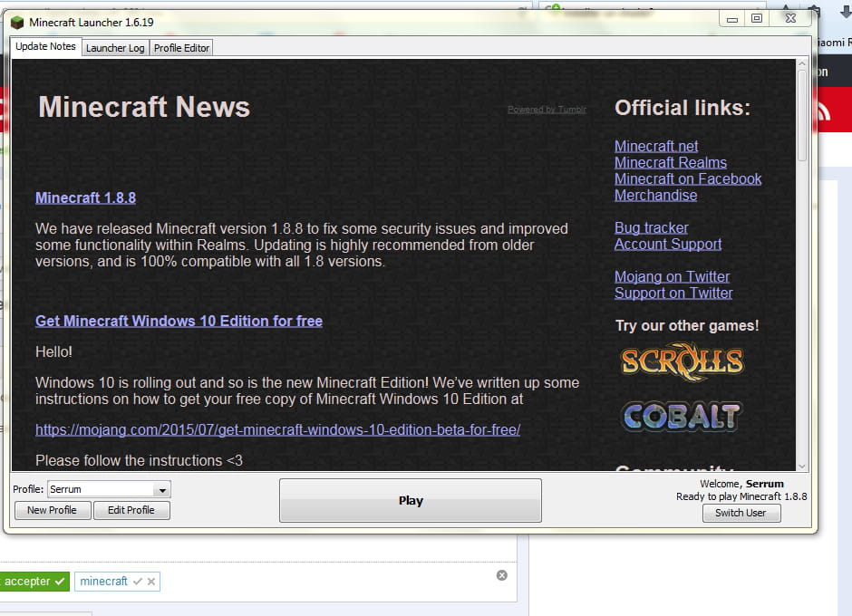Click the Minecraft grass block window icon
Viewport: 852px width, 616px height.
tap(17, 23)
